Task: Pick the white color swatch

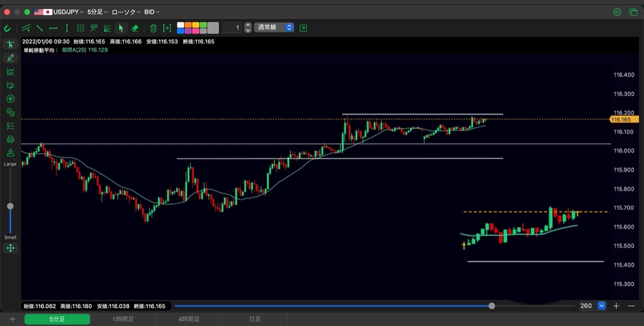Action: [x=180, y=25]
